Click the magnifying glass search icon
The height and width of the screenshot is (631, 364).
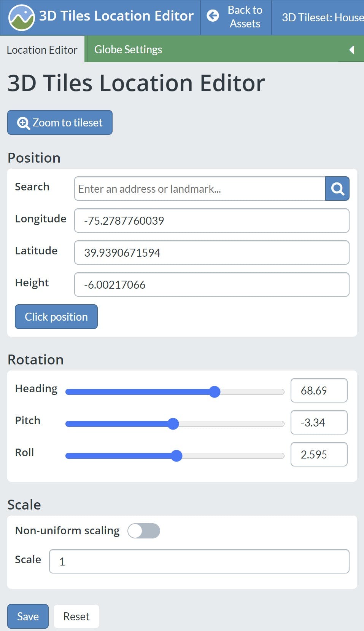click(337, 189)
